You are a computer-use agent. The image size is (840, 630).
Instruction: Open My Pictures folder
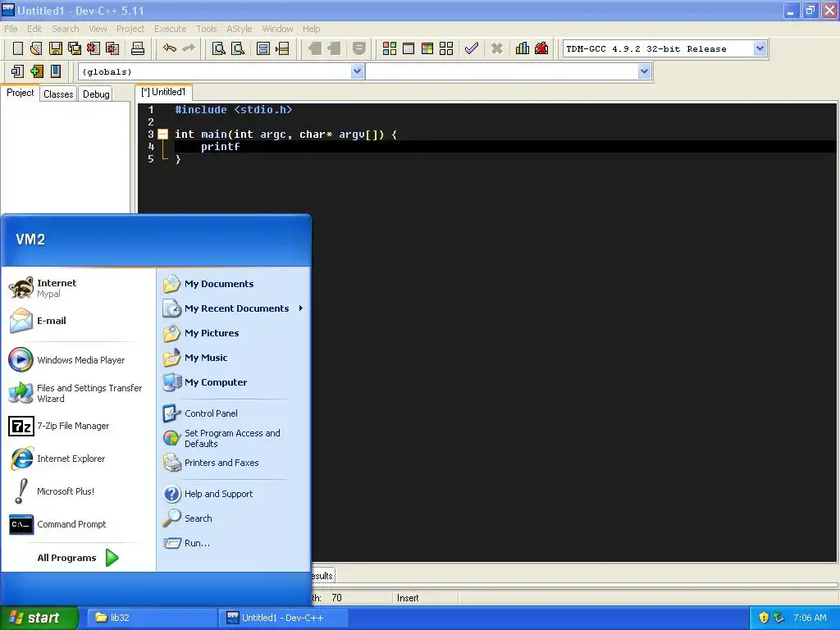pyautogui.click(x=234, y=333)
